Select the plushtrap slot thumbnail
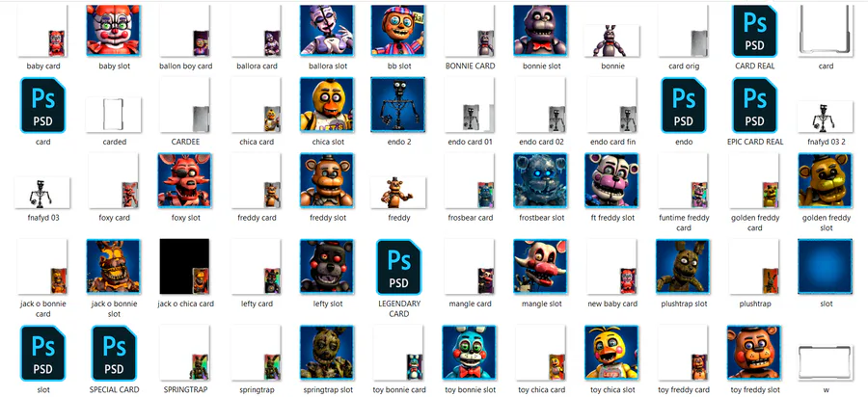This screenshot has height=397, width=868. point(683,267)
